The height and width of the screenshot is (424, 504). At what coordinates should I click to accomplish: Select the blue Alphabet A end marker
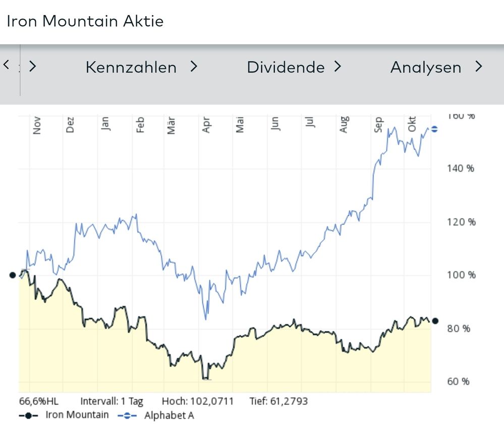pyautogui.click(x=434, y=129)
